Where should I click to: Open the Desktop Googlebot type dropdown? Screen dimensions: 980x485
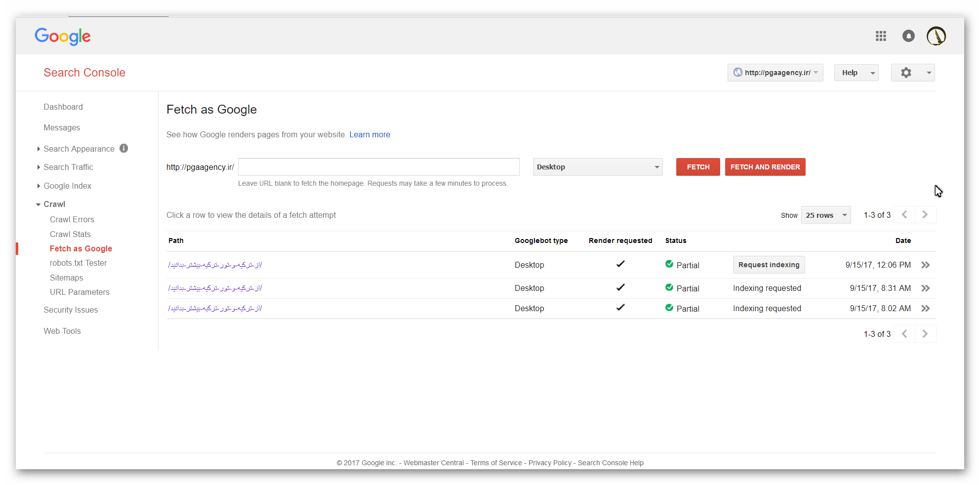click(x=598, y=167)
